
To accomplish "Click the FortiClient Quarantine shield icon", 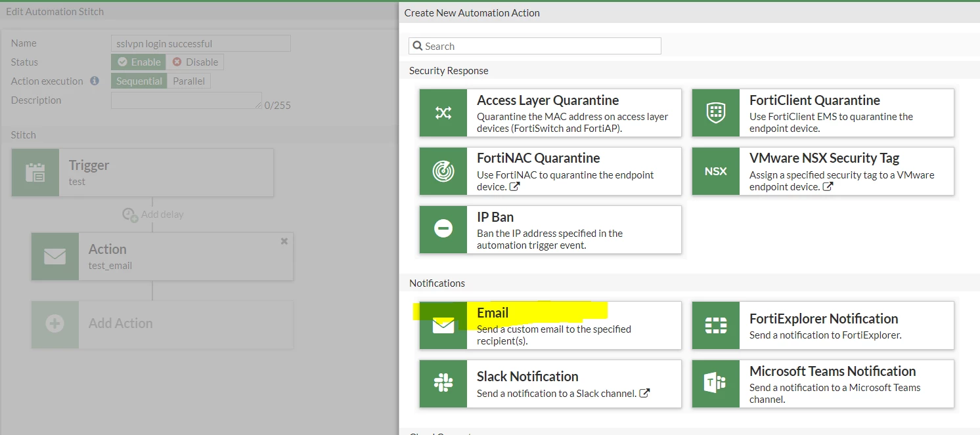I will click(715, 113).
